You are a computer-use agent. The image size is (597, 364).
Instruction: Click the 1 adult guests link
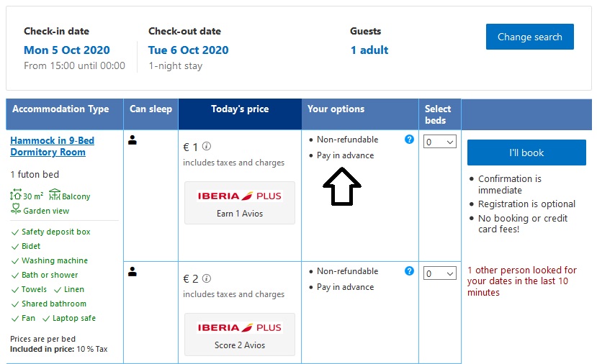pyautogui.click(x=369, y=50)
